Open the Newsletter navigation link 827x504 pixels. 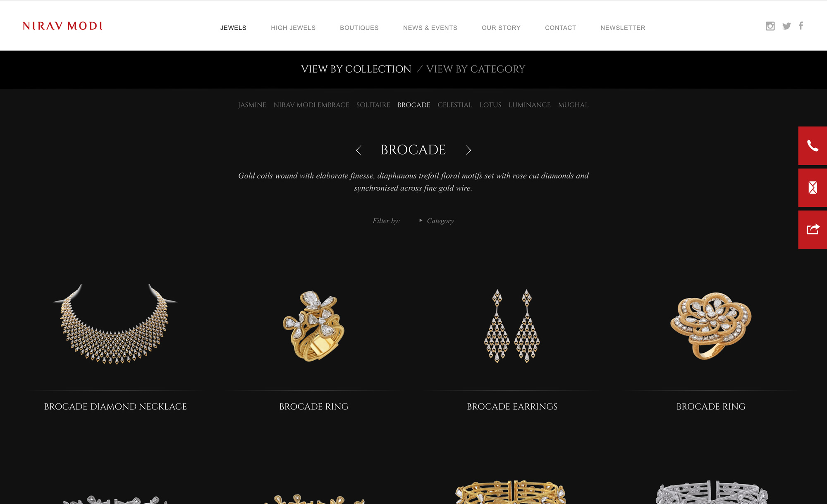(x=623, y=28)
